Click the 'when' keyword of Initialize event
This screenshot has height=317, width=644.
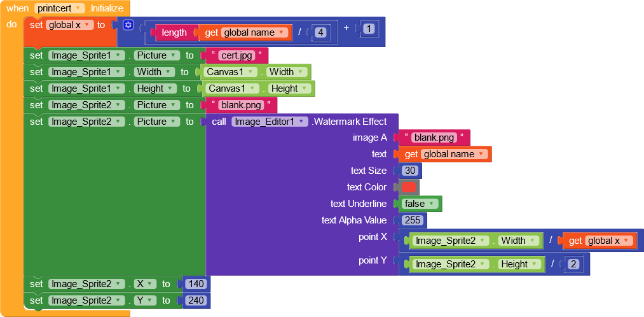click(x=17, y=8)
